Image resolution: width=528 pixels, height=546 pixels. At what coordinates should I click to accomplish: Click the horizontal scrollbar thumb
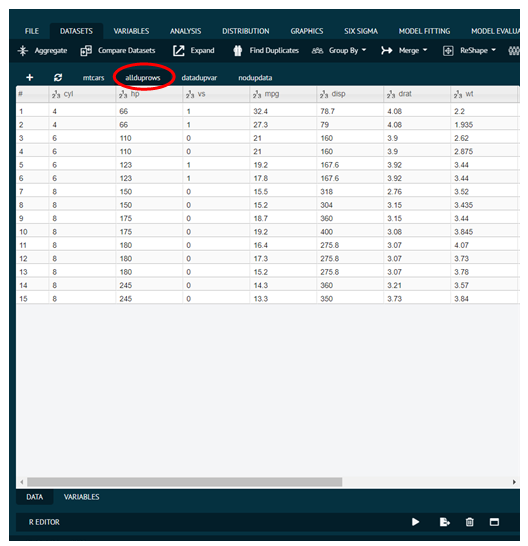(x=185, y=482)
